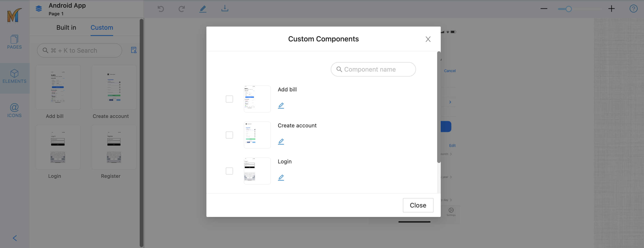Image resolution: width=644 pixels, height=248 pixels.
Task: Click the zoom in plus button
Action: click(611, 9)
